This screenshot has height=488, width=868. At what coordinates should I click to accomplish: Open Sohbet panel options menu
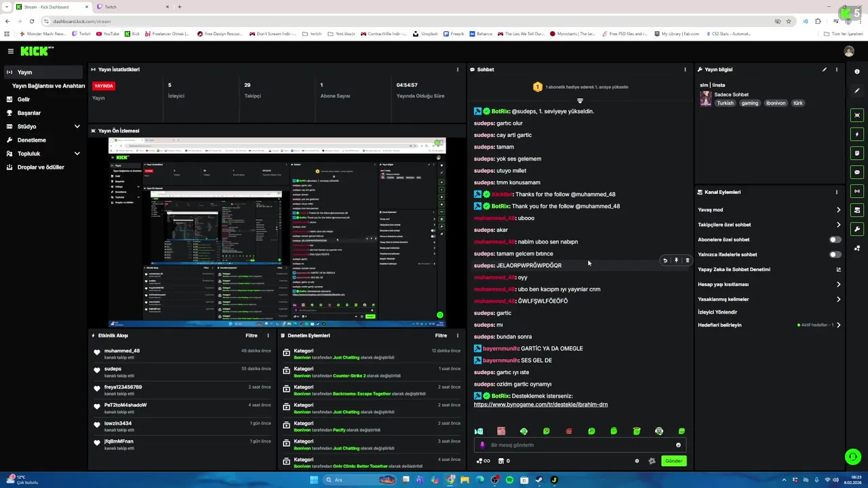685,69
